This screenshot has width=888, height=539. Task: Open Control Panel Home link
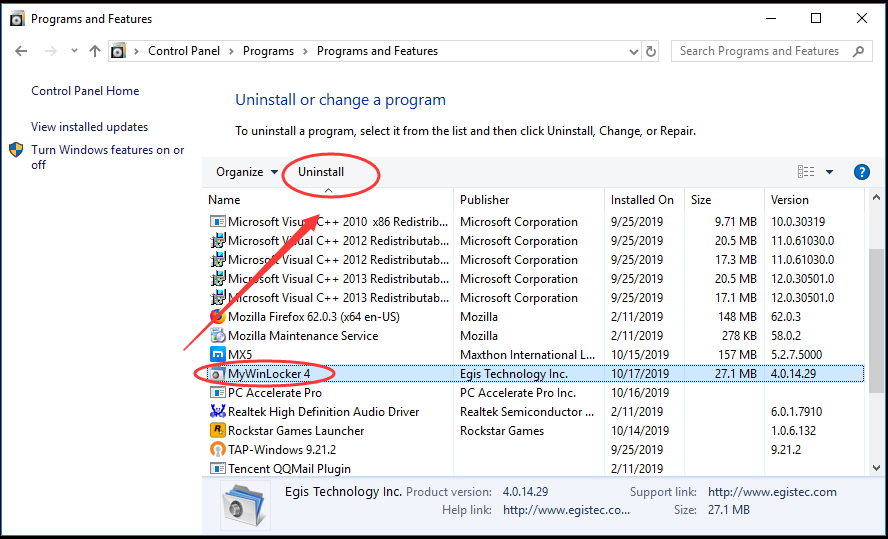[85, 91]
